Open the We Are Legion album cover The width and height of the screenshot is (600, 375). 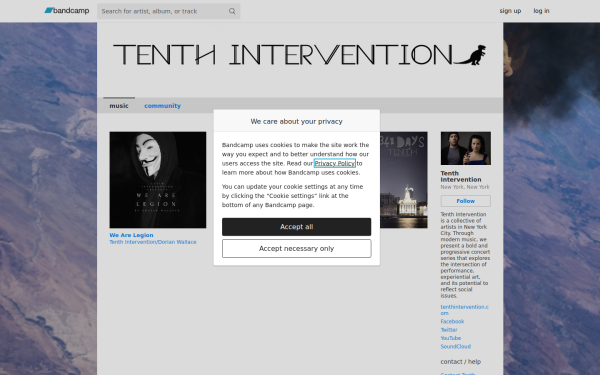[x=158, y=180]
